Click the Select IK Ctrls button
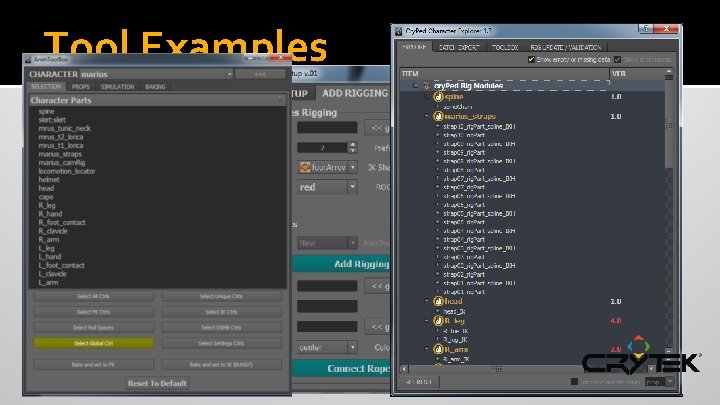The image size is (720, 405). [x=221, y=312]
